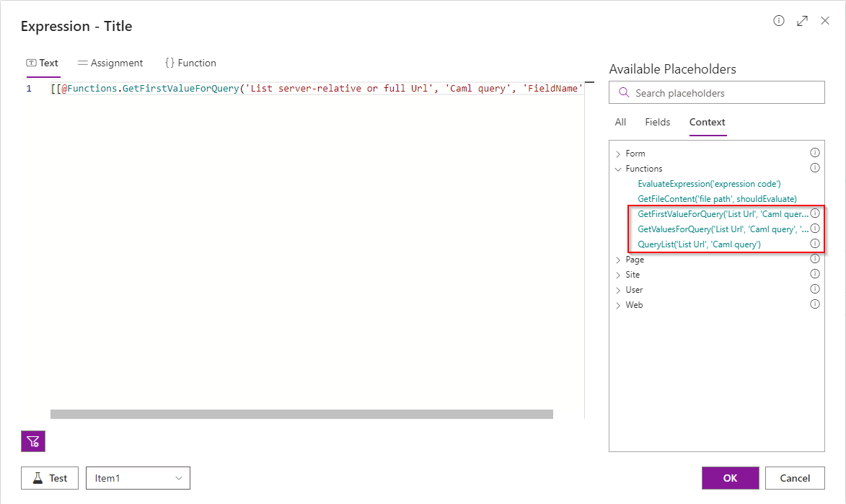Switch to the Assignment tab

[110, 63]
